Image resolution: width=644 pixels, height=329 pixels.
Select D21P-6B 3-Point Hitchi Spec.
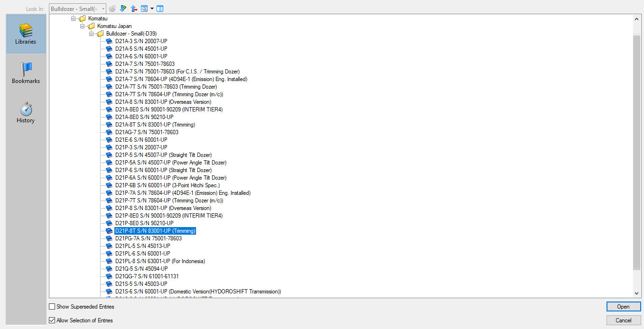(x=167, y=185)
